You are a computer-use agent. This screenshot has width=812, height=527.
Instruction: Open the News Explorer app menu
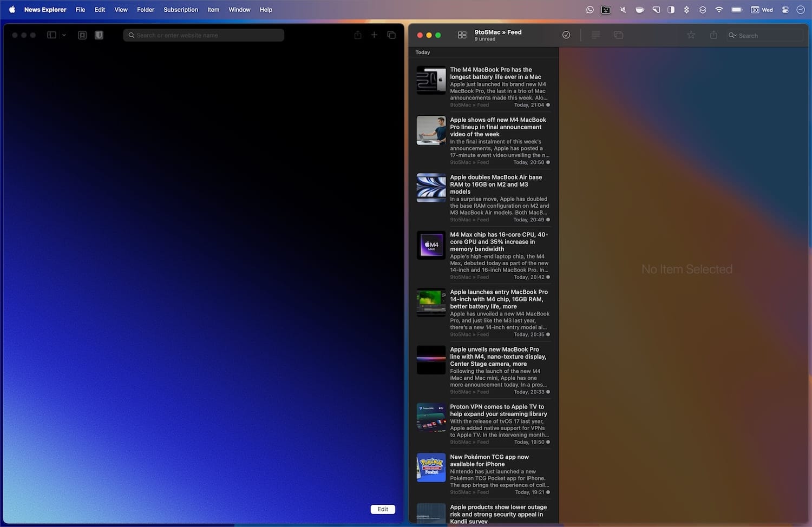point(45,10)
